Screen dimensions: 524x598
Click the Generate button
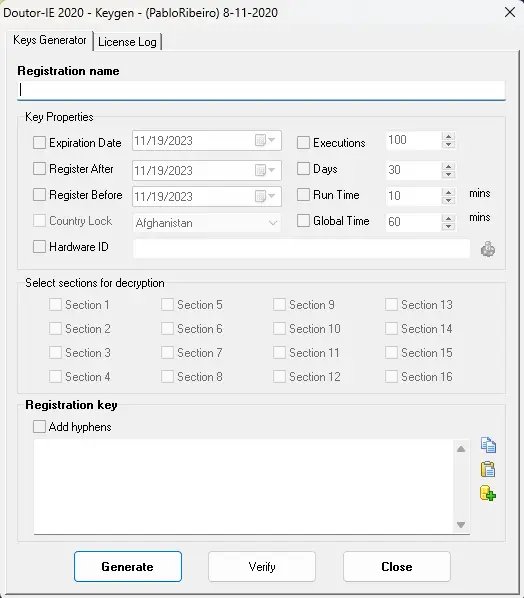128,566
